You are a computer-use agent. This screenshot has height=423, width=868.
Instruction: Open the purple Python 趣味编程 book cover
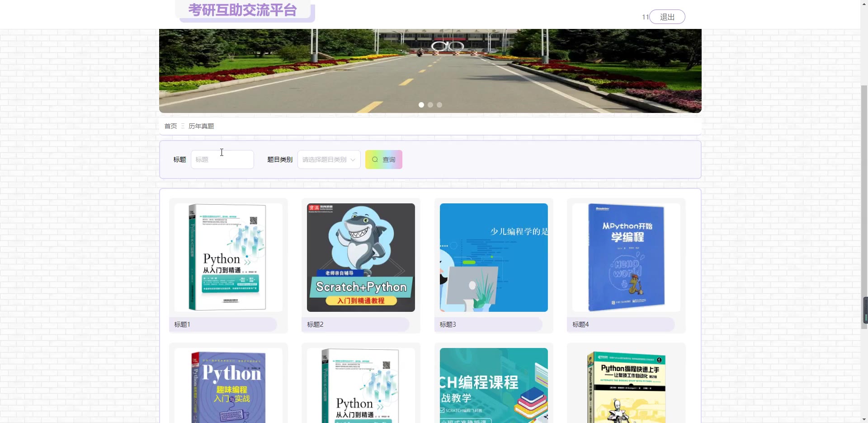tap(228, 385)
